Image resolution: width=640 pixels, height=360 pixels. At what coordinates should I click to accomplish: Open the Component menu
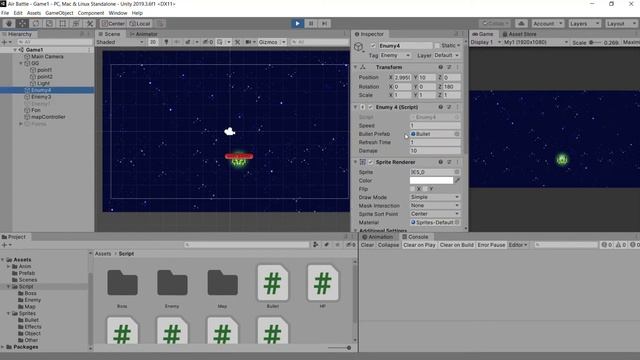[x=91, y=13]
